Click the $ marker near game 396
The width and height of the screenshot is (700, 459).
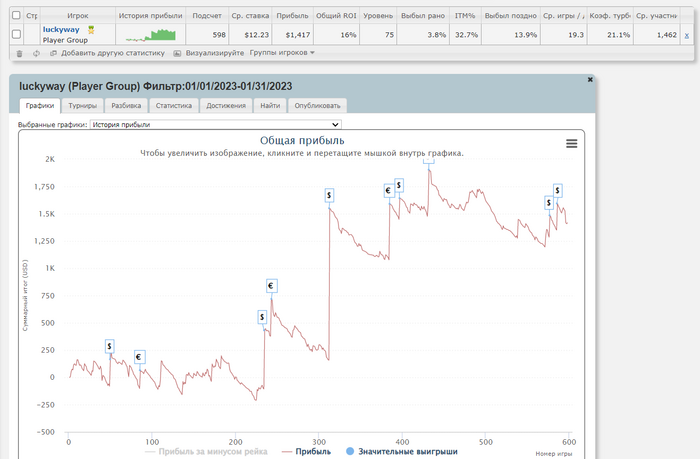(399, 185)
